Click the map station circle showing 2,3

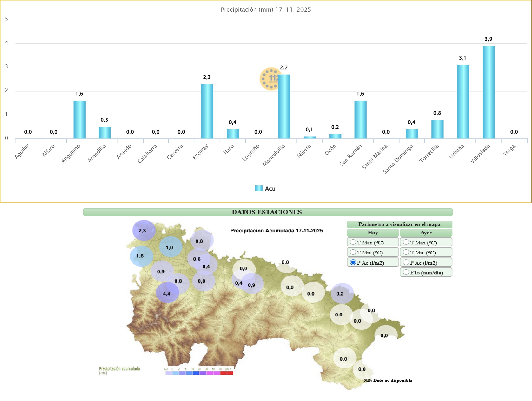click(144, 230)
